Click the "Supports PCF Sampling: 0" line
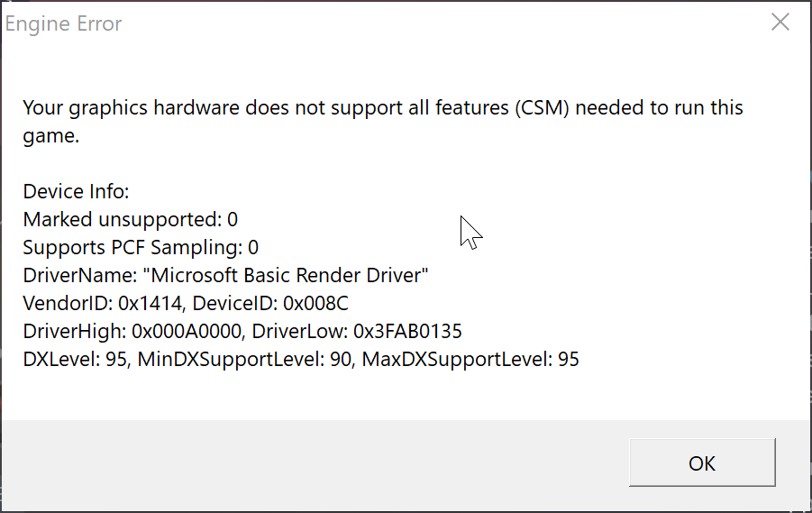This screenshot has height=513, width=812. pyautogui.click(x=141, y=248)
